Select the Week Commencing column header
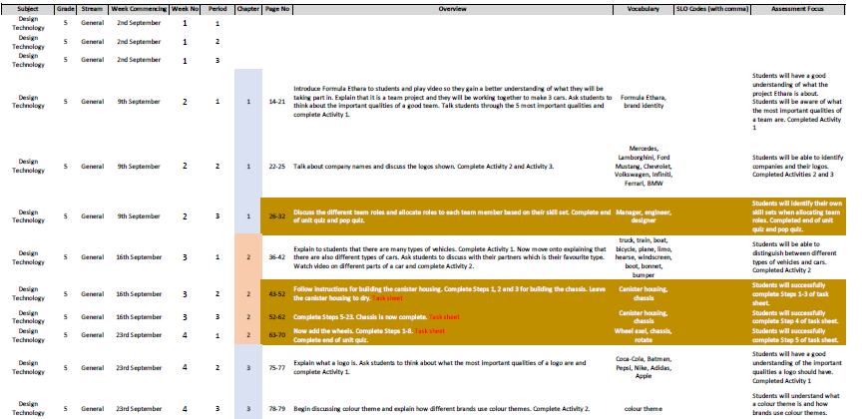868x419 pixels. tap(137, 8)
